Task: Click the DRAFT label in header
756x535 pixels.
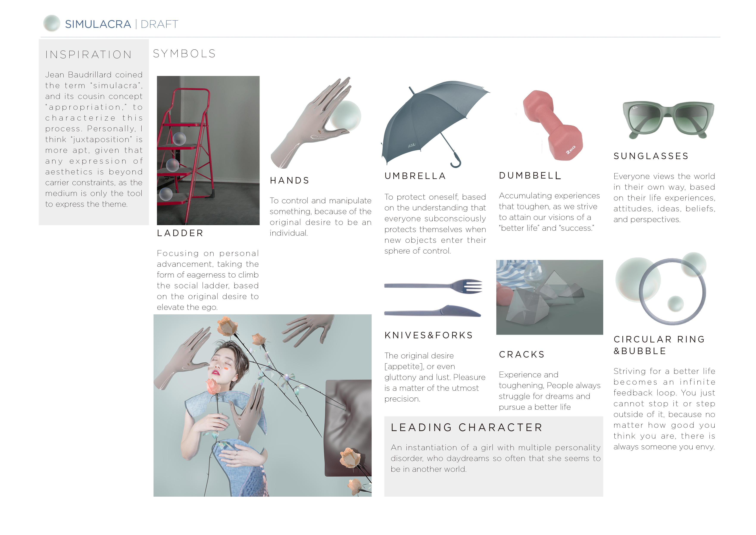Action: click(x=159, y=24)
